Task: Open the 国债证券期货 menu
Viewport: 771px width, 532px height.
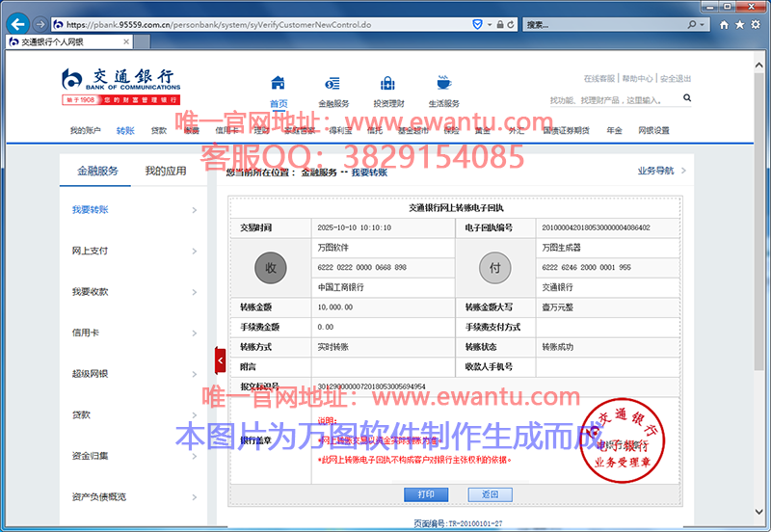Action: tap(566, 130)
